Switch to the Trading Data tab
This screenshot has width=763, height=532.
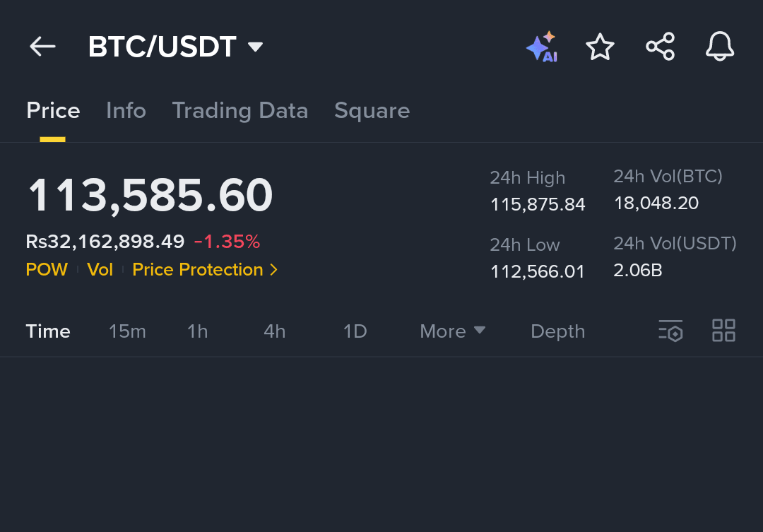click(240, 111)
